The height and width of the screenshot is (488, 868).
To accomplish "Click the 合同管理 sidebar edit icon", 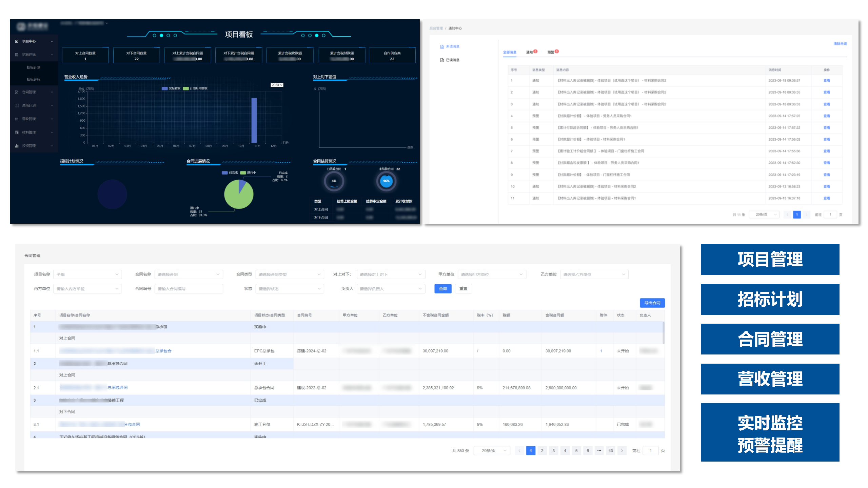I will (x=17, y=92).
